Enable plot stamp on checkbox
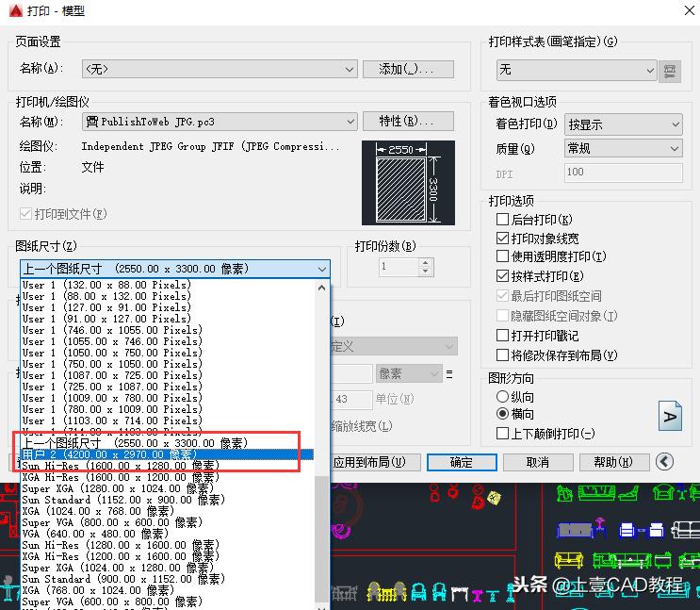The height and width of the screenshot is (610, 700). [x=502, y=335]
